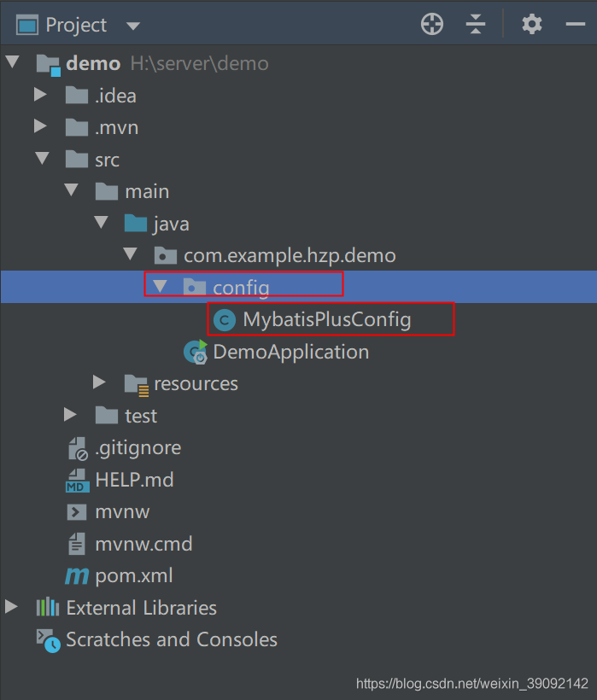This screenshot has width=597, height=700.
Task: Select the src label
Action: [107, 160]
